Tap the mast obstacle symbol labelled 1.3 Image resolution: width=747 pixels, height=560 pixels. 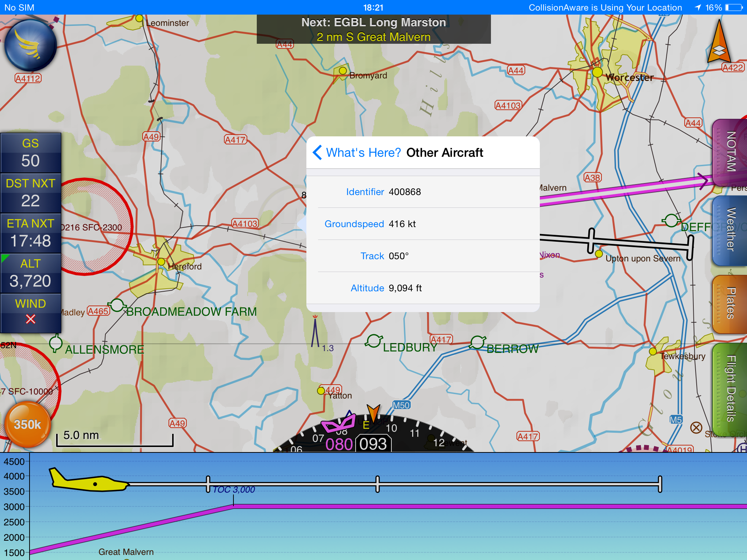315,332
